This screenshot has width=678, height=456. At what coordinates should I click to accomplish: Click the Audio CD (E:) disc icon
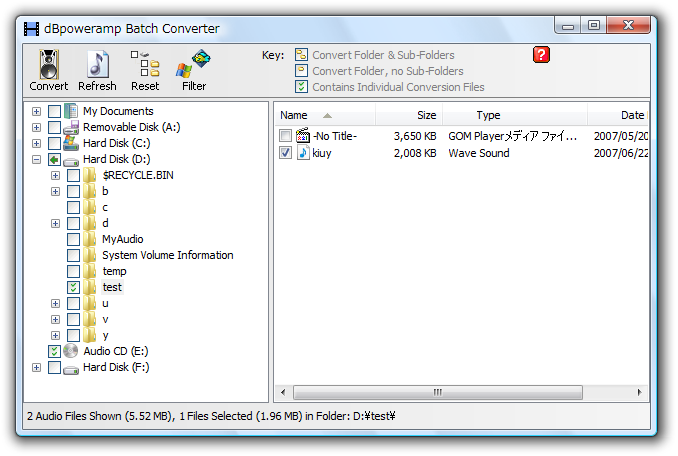click(70, 351)
